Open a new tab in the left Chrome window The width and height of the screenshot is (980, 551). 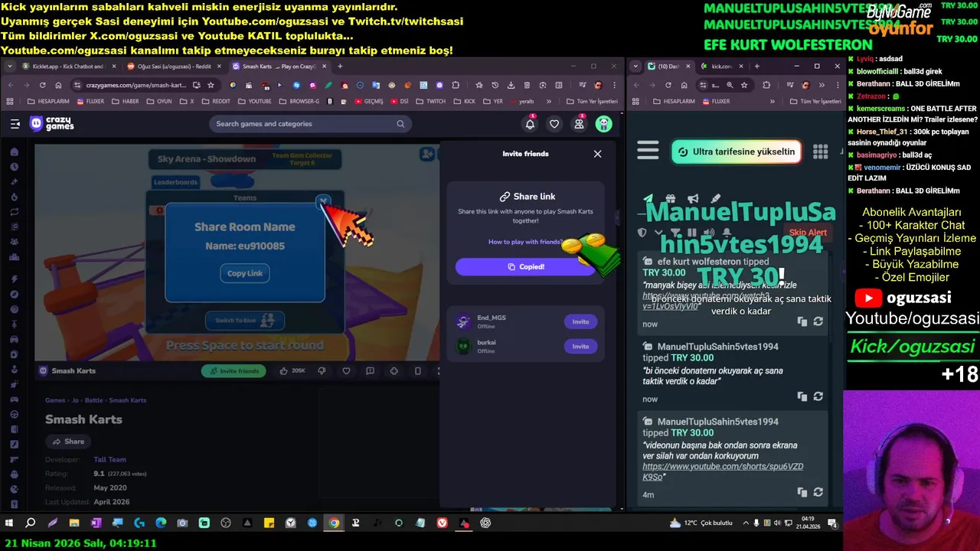[x=341, y=67]
